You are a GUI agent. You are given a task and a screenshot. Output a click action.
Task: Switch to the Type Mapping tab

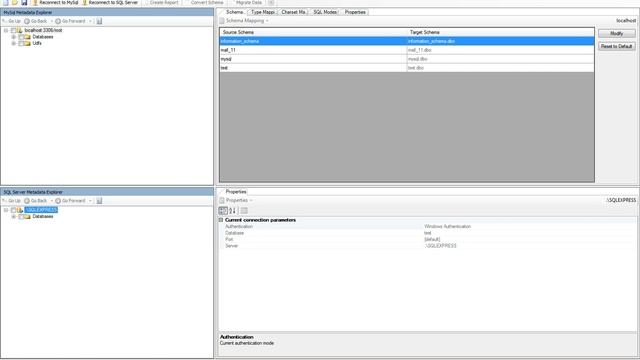(x=262, y=12)
